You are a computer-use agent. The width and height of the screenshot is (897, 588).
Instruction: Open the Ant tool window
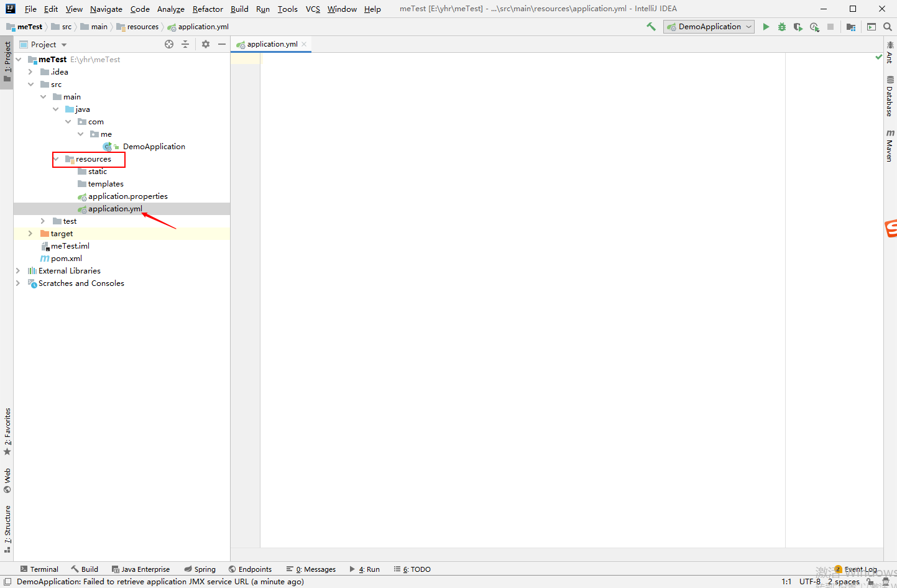(x=890, y=52)
